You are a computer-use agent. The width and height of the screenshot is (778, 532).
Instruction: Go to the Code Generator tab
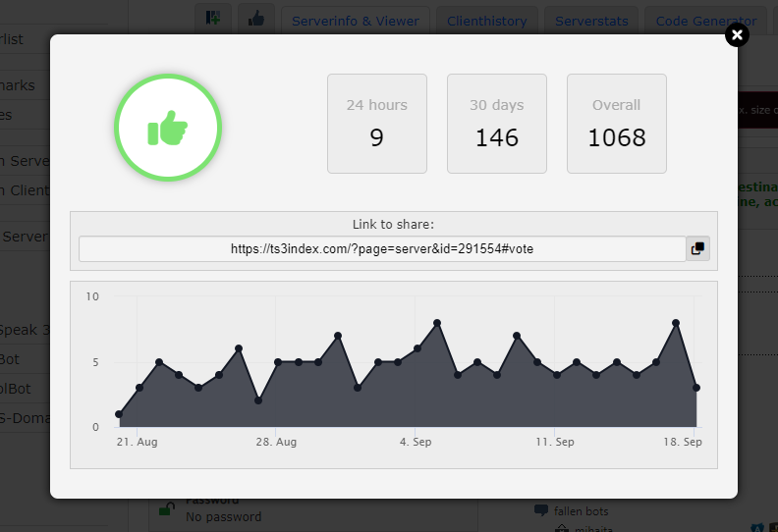[x=705, y=21]
